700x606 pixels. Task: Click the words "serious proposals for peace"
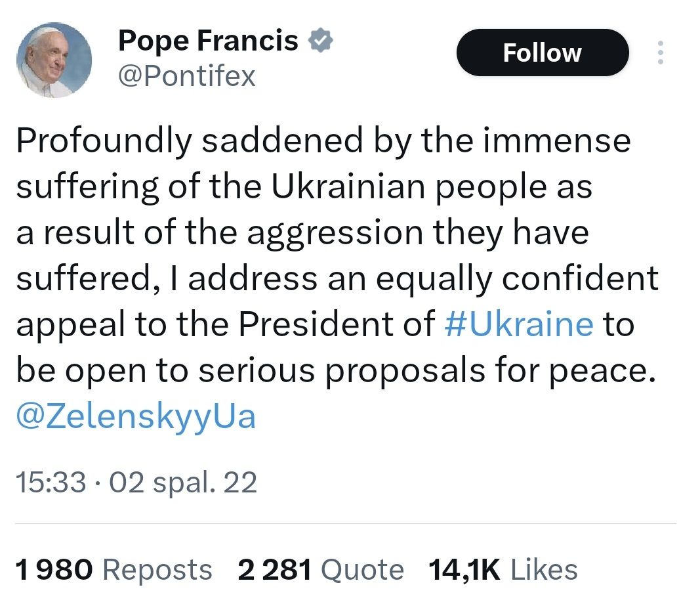pos(426,371)
